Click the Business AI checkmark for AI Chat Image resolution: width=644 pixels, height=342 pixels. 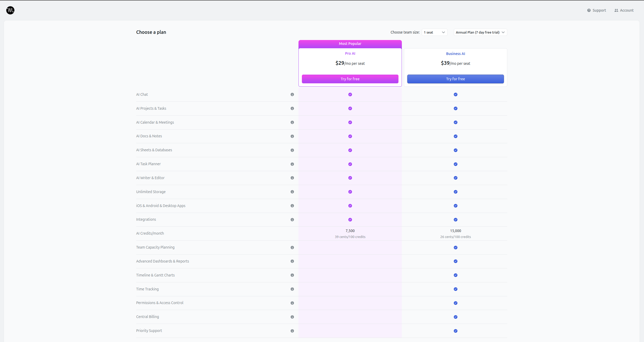456,94
